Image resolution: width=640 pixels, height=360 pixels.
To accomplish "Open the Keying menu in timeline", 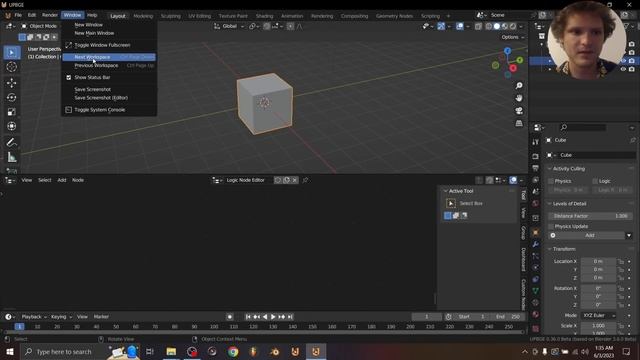I will (x=61, y=317).
